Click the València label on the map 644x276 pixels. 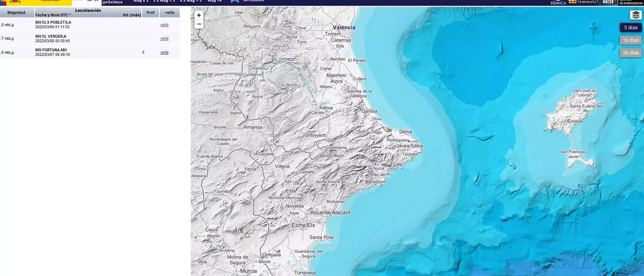344,27
